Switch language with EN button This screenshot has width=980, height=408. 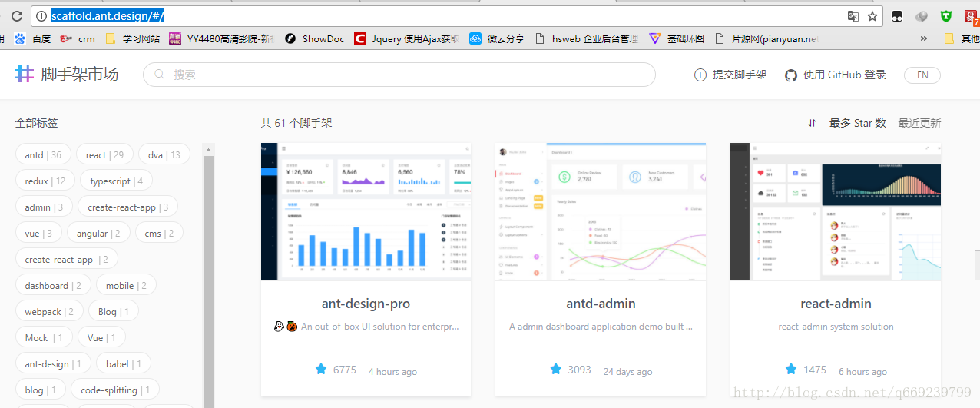click(x=922, y=75)
